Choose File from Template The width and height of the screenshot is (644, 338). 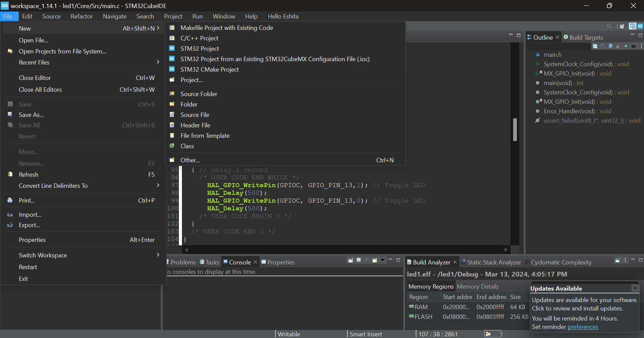(205, 136)
